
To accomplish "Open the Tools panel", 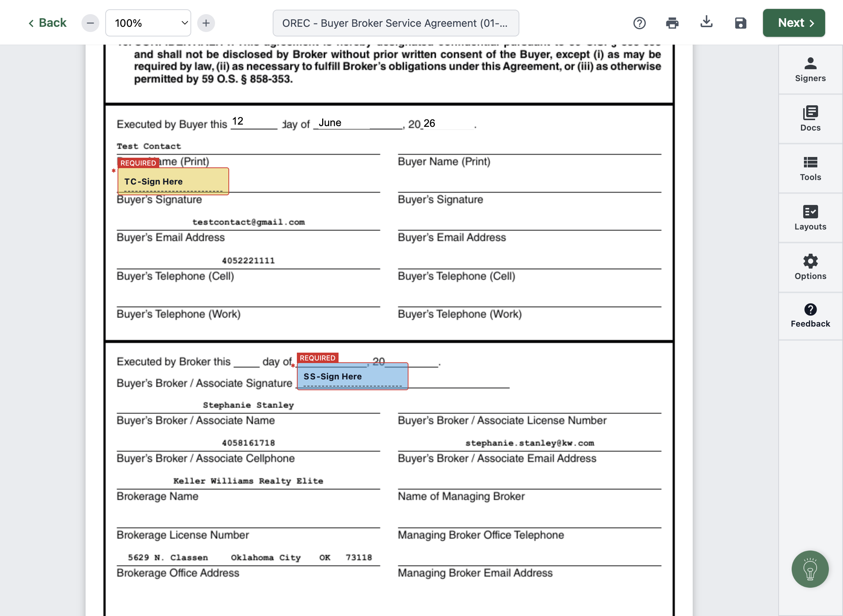I will 810,169.
